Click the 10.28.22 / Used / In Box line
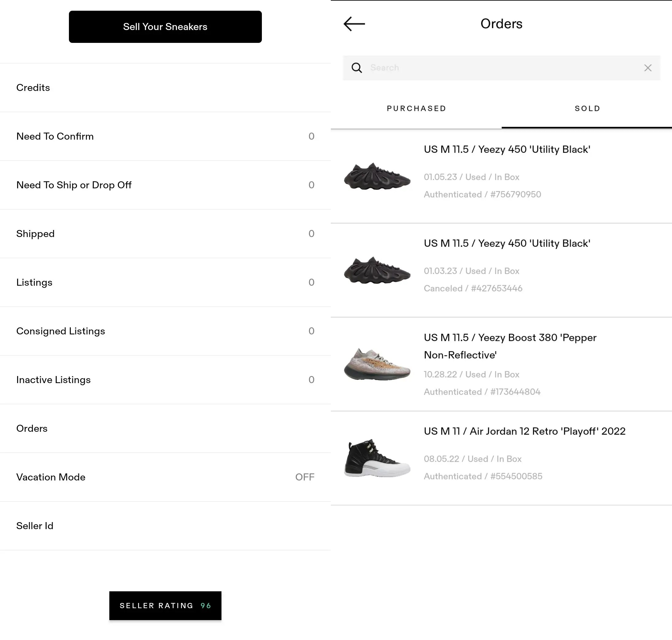The height and width of the screenshot is (640, 672). click(471, 374)
